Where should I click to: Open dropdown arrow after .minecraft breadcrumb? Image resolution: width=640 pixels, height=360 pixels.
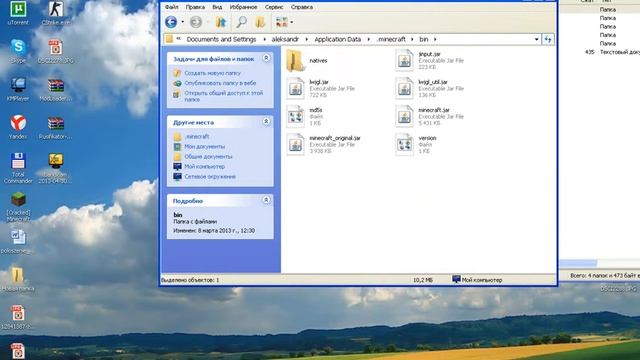click(x=412, y=39)
